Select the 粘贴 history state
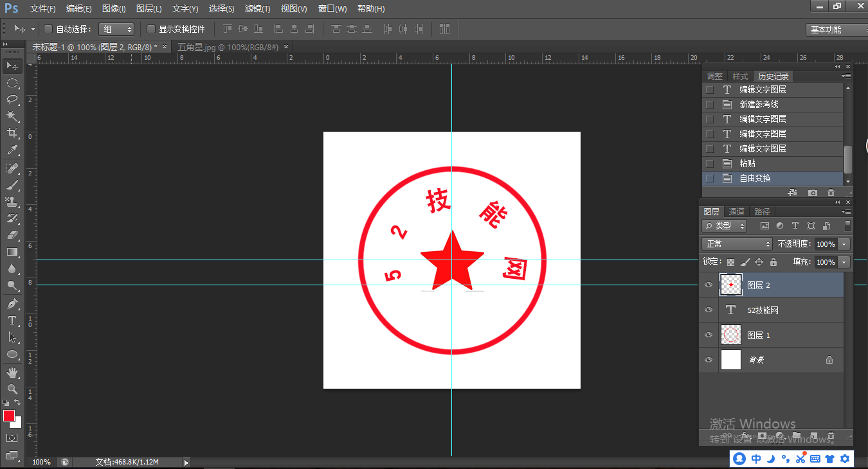Image resolution: width=868 pixels, height=469 pixels. pyautogui.click(x=772, y=163)
